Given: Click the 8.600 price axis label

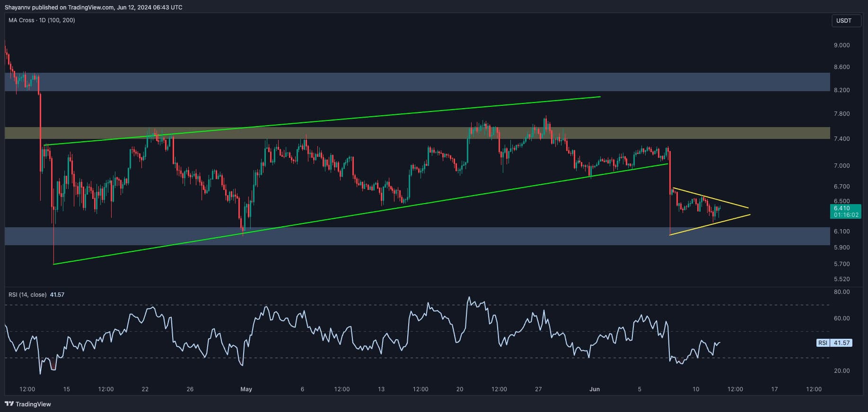Looking at the screenshot, I should pyautogui.click(x=842, y=67).
